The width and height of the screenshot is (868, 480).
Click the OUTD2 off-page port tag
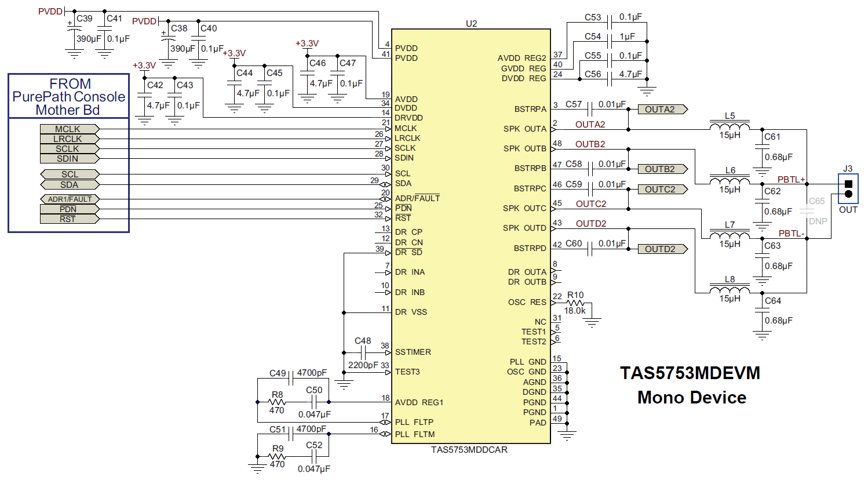tap(662, 249)
